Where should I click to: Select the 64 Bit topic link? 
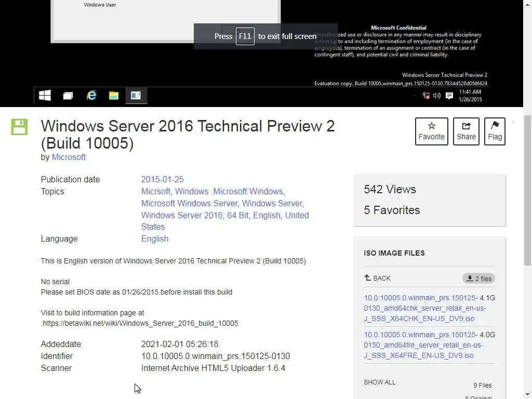pyautogui.click(x=238, y=215)
